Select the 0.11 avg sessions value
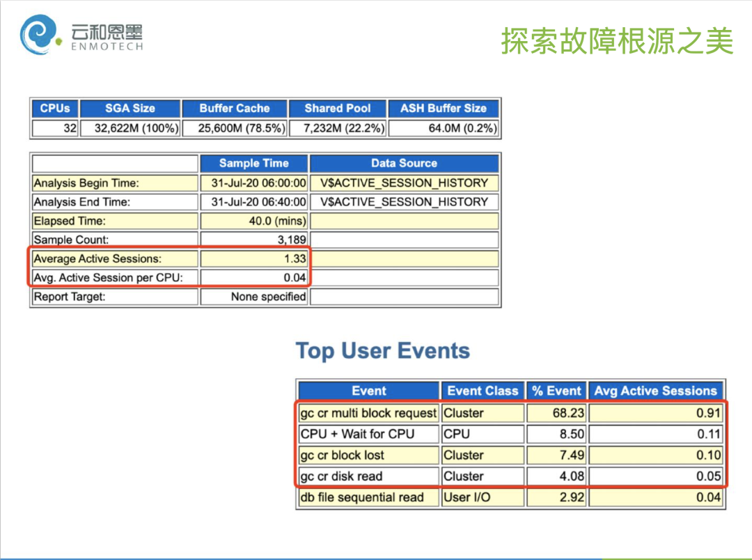The image size is (752, 560). [656, 434]
